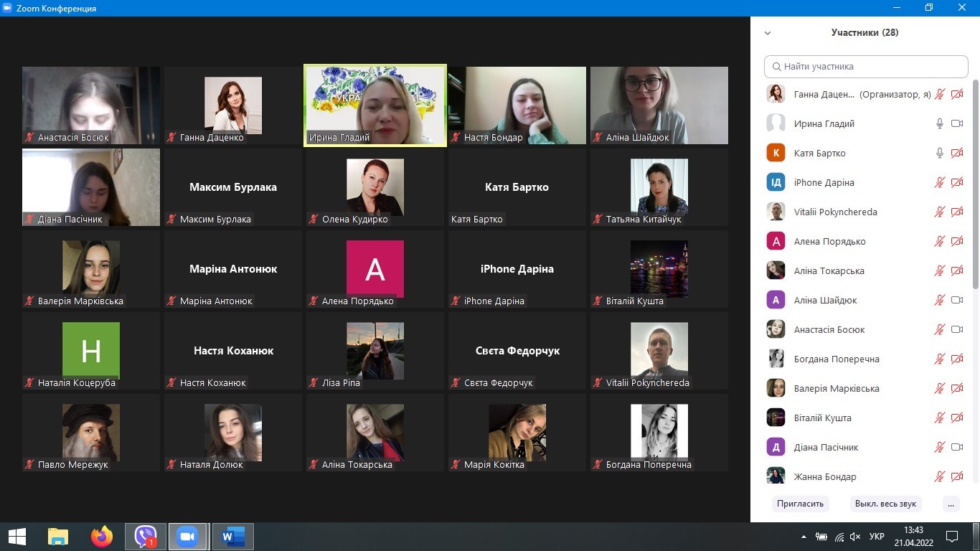Click Ирина Гладий's microphone icon in participants list
Image resolution: width=980 pixels, height=551 pixels.
pyautogui.click(x=939, y=123)
